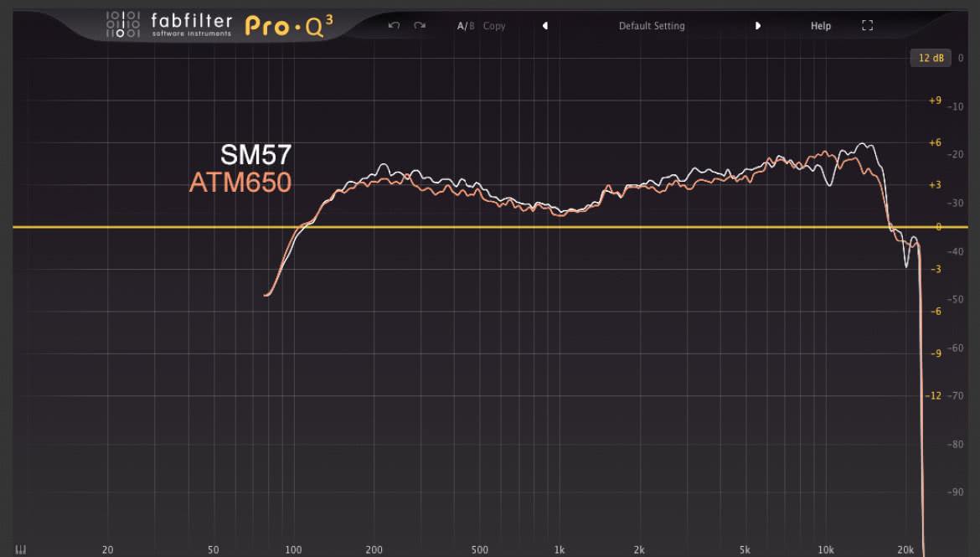Click the 20k frequency axis label
Viewport: 980px width, 557px height.
pos(905,550)
